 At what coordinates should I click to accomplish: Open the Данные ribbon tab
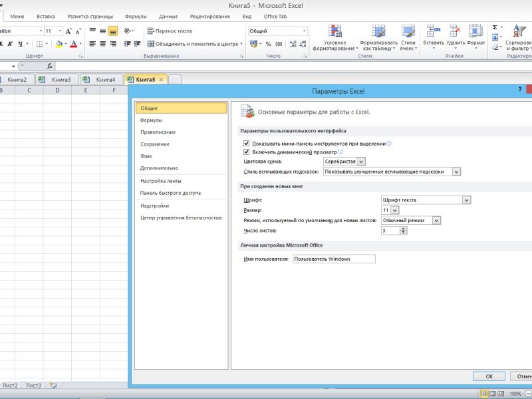pyautogui.click(x=168, y=16)
